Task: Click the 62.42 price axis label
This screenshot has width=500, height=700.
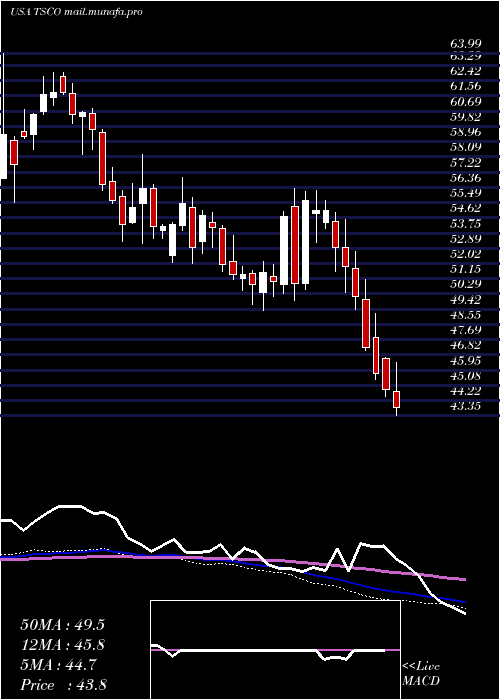Action: pos(466,71)
